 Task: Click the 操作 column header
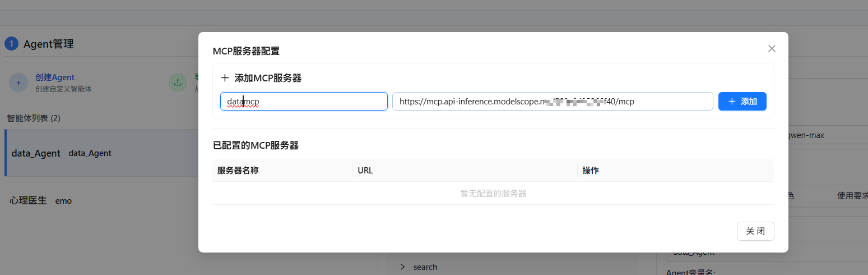click(591, 171)
